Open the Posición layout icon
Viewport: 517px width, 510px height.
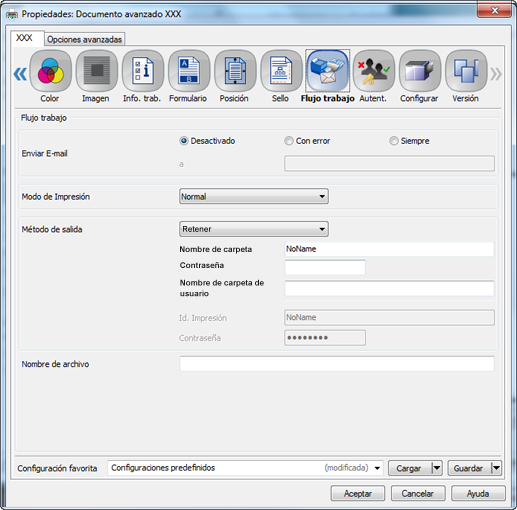click(x=235, y=71)
